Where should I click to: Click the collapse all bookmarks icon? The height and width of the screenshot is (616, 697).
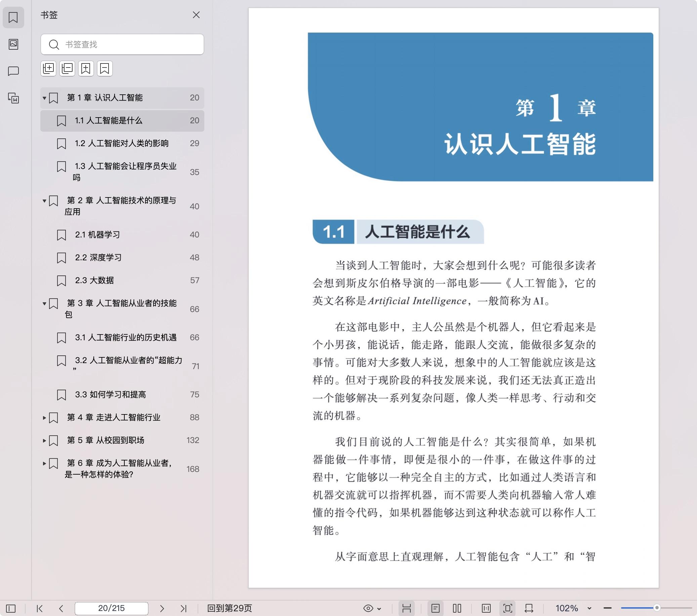pyautogui.click(x=67, y=69)
